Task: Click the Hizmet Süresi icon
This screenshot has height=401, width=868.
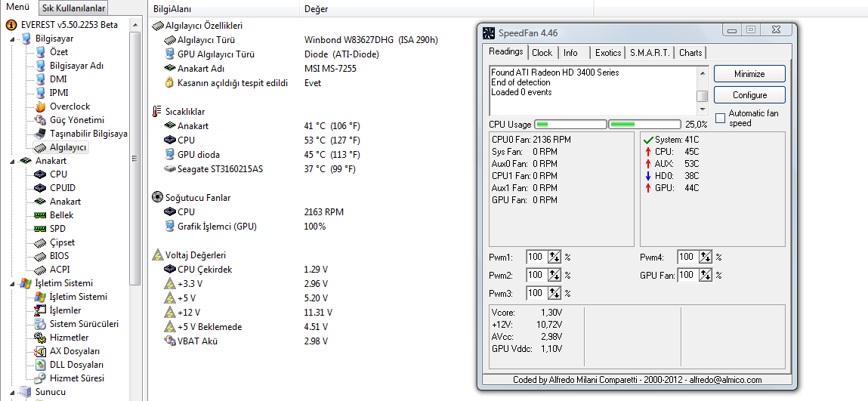Action: [x=40, y=378]
